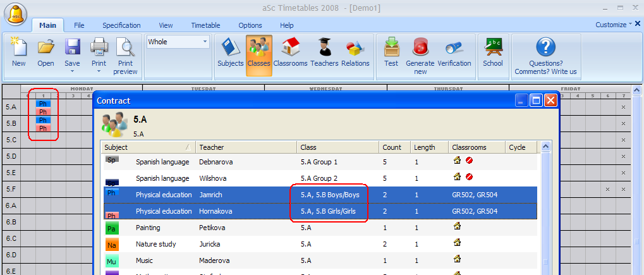Viewport: 644px width, 275px height.
Task: Select the Teachers icon
Action: tap(324, 49)
